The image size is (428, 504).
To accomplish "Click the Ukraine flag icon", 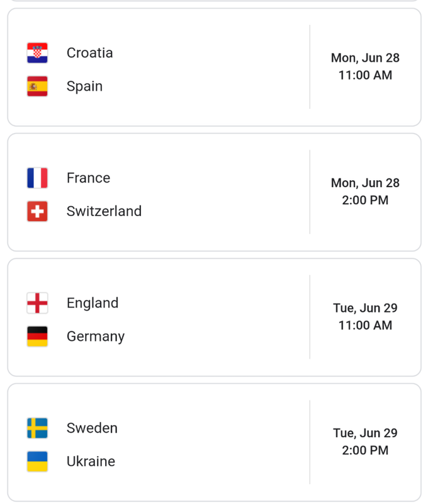I will 37,461.
